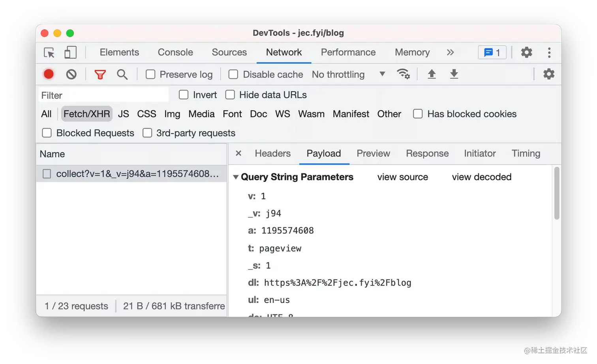Screen dimensions: 597x364
Task: Open the issues counter badge showing 1
Action: [x=492, y=53]
